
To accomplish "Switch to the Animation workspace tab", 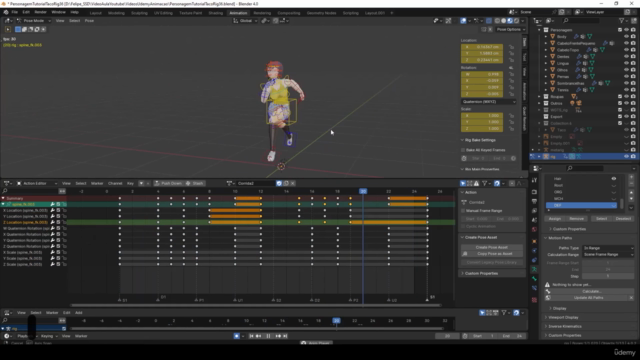I will tap(238, 13).
